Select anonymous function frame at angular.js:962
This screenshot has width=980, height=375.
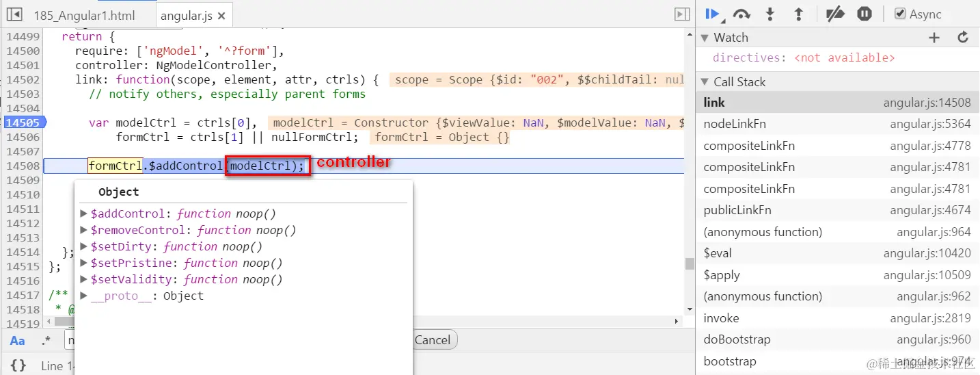837,296
